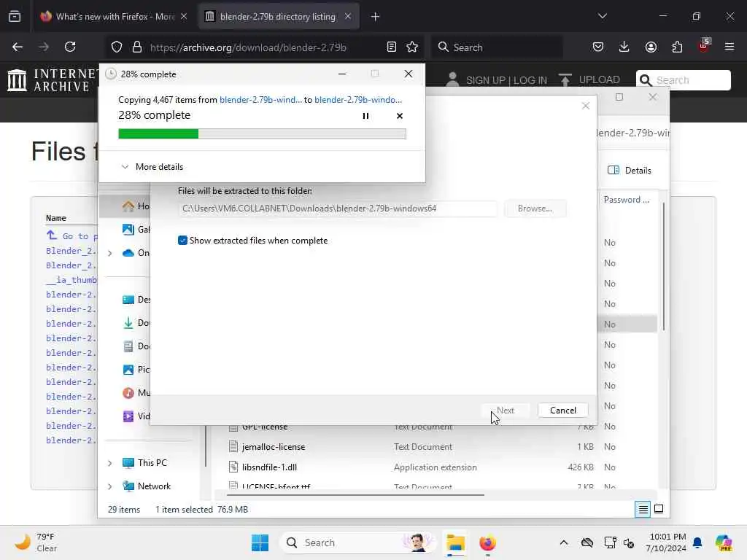The image size is (747, 560).
Task: Open the Firefox downloads panel
Action: pos(624,47)
